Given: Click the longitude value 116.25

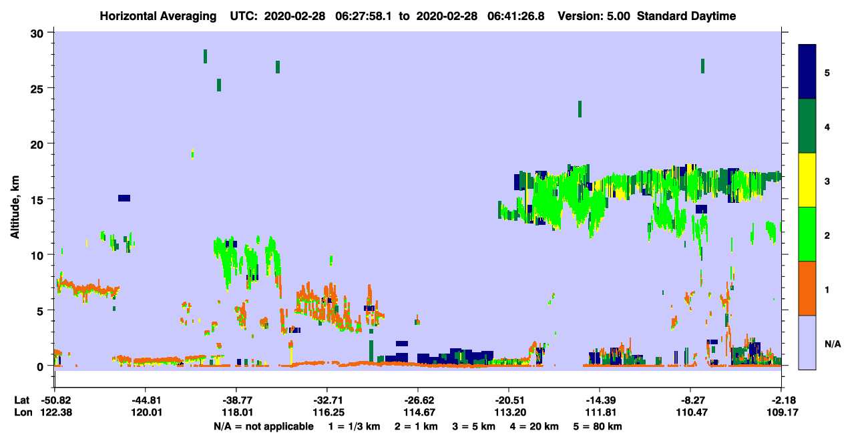Looking at the screenshot, I should coord(327,412).
